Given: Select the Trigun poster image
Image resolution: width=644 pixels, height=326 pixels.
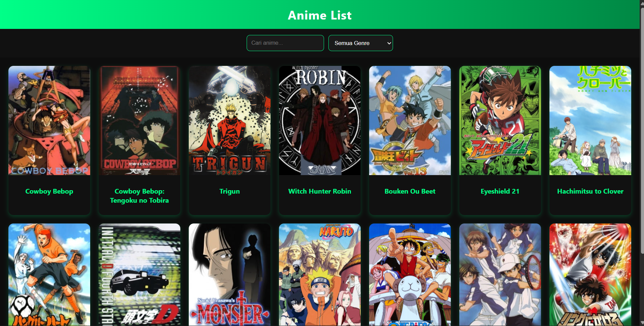Looking at the screenshot, I should (x=229, y=120).
